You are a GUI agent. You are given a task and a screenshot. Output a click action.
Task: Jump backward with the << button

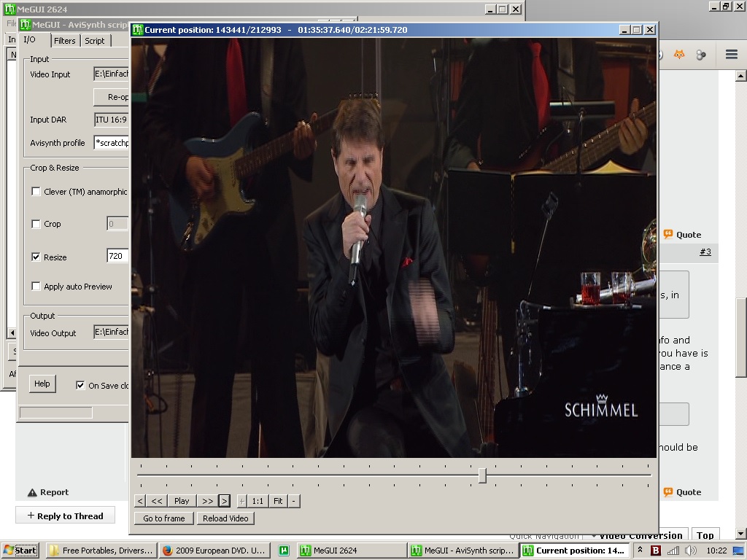pyautogui.click(x=157, y=501)
